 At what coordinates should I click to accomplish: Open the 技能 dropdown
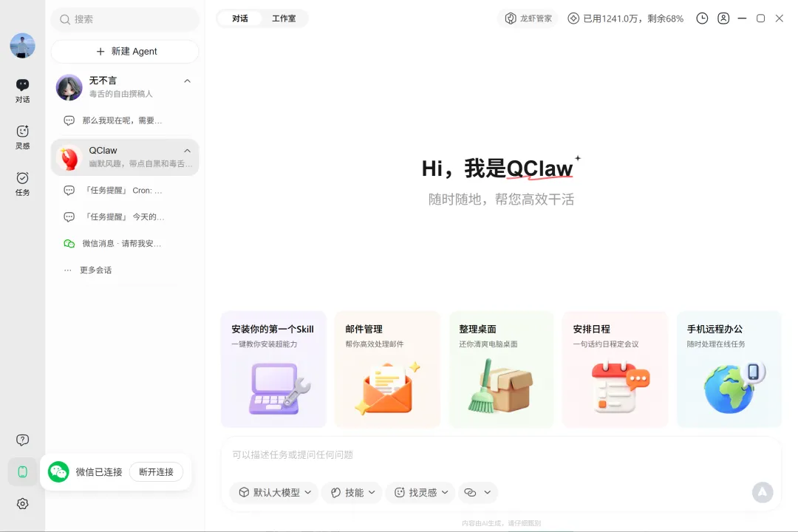tap(352, 492)
